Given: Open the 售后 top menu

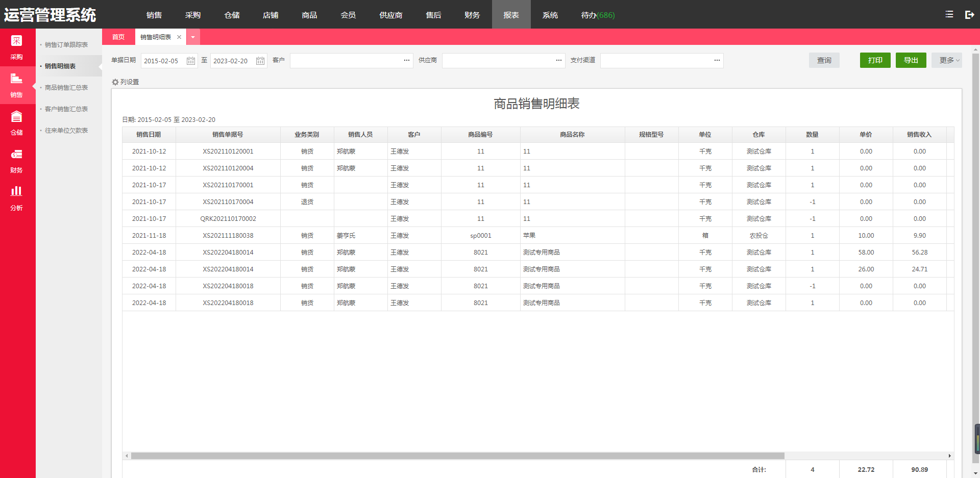Looking at the screenshot, I should pyautogui.click(x=433, y=15).
